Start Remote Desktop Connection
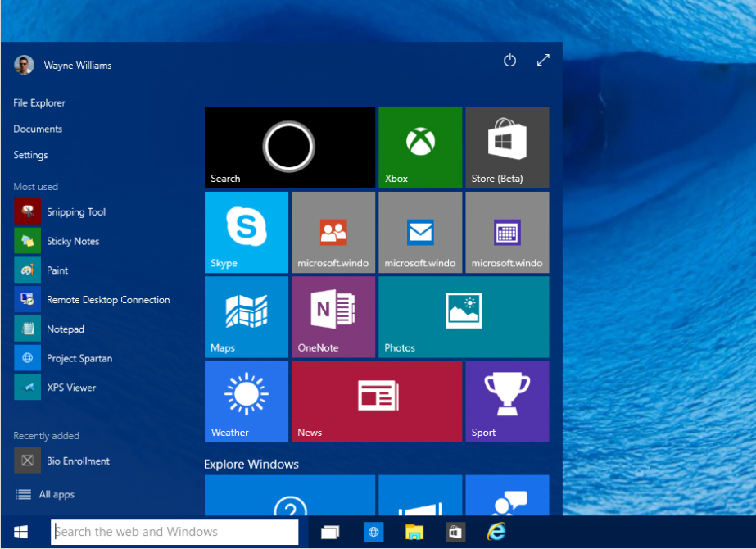 coord(92,300)
